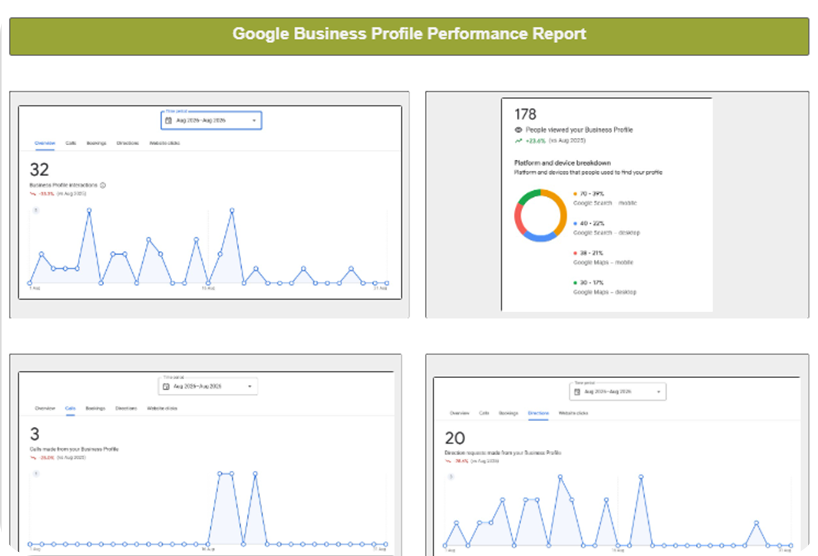This screenshot has width=818, height=556.
Task: Click 'Direction requests made from your Business Profile' text
Action: pos(503,453)
